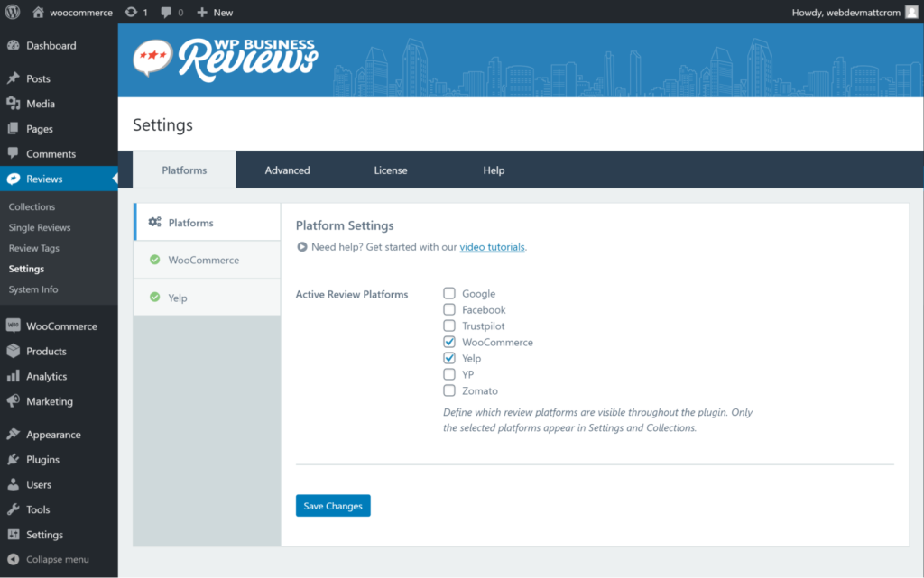Open the woocommerce site home icon
924x578 pixels.
(x=38, y=12)
